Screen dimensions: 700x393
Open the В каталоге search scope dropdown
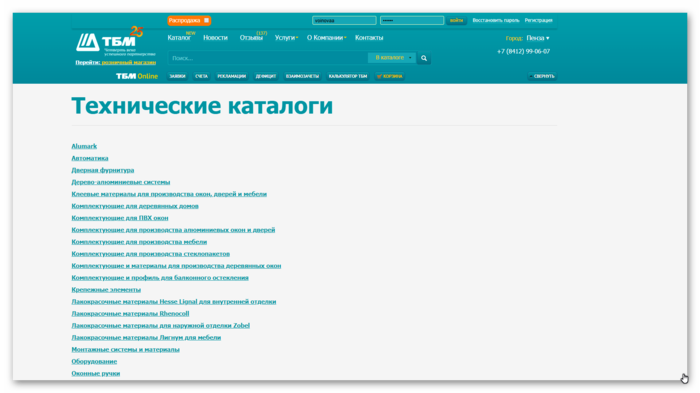pyautogui.click(x=392, y=58)
